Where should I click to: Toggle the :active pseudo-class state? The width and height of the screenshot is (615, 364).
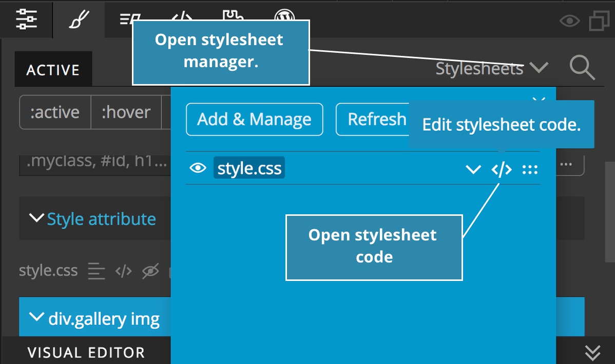coord(55,112)
